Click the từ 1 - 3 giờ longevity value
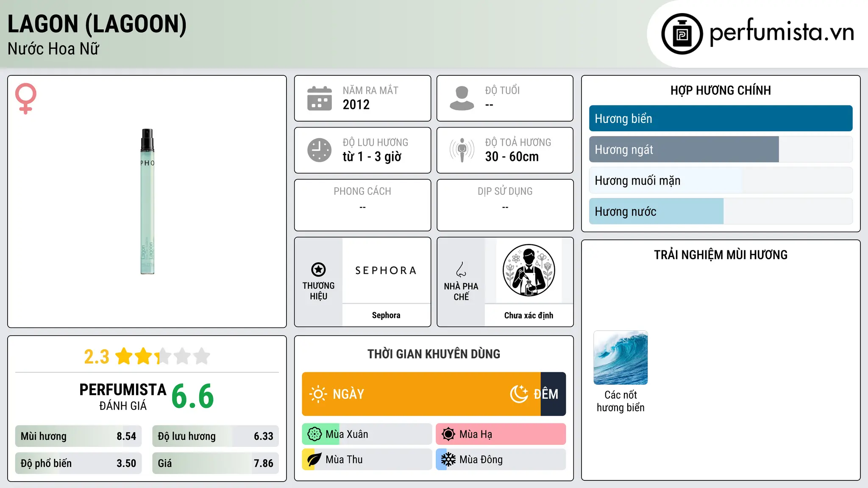 (x=372, y=157)
